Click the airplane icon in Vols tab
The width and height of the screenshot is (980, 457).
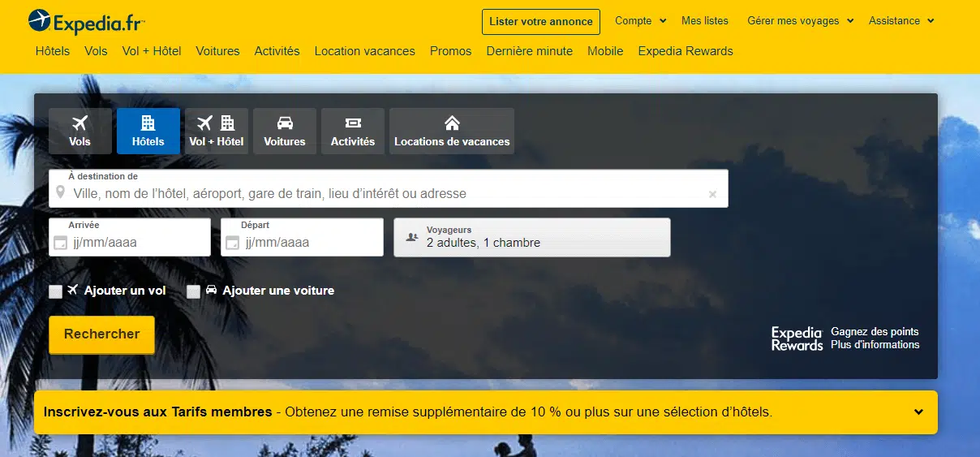coord(80,123)
